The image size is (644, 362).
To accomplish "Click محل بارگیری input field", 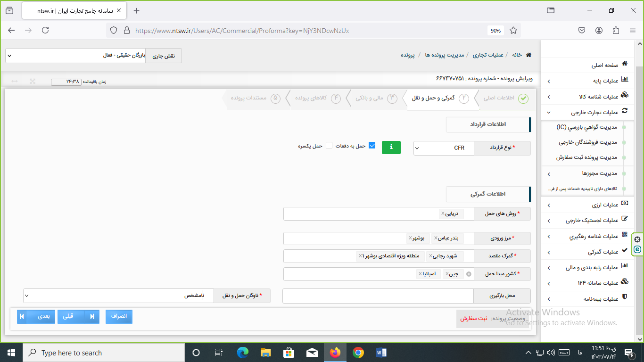I will point(378,296).
